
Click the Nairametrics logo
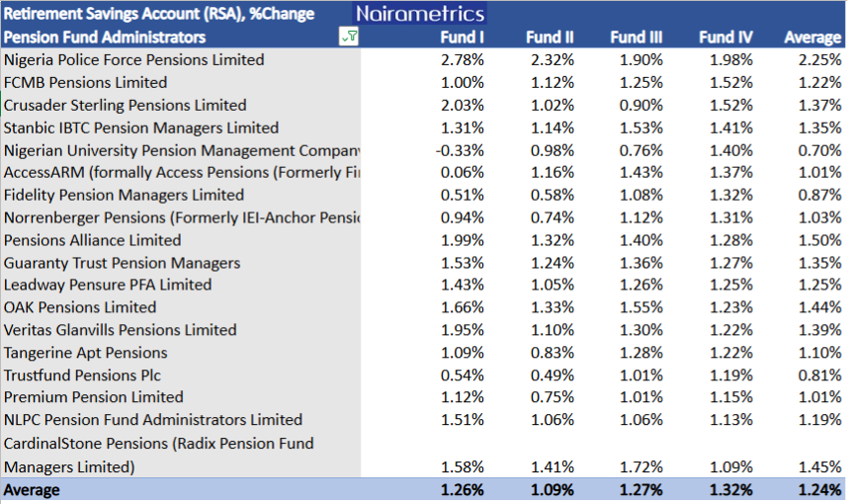[420, 13]
